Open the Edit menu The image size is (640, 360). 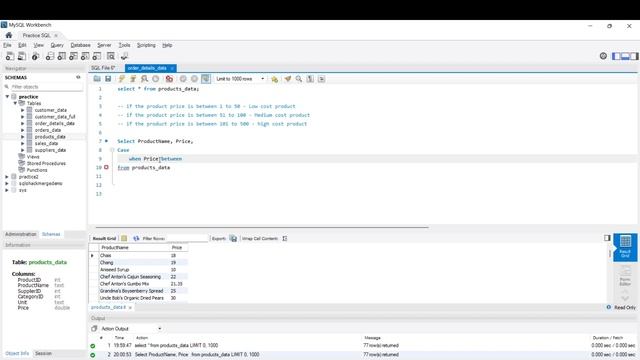pyautogui.click(x=22, y=45)
